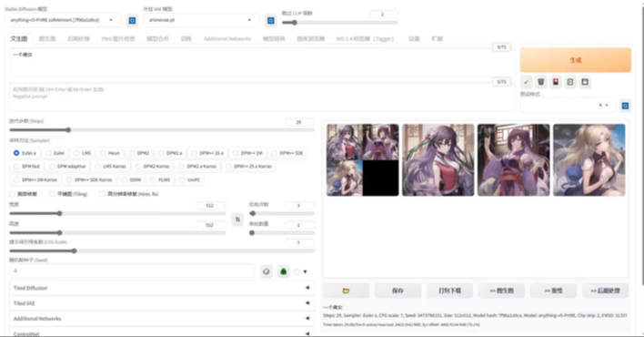Enable the face restoration checkbox
This screenshot has width=644, height=337.
(x=13, y=194)
